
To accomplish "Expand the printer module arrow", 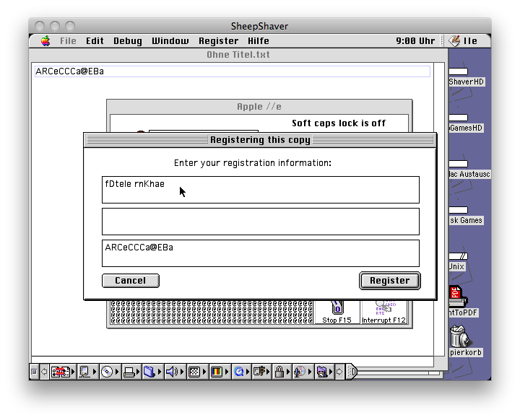I will (138, 372).
